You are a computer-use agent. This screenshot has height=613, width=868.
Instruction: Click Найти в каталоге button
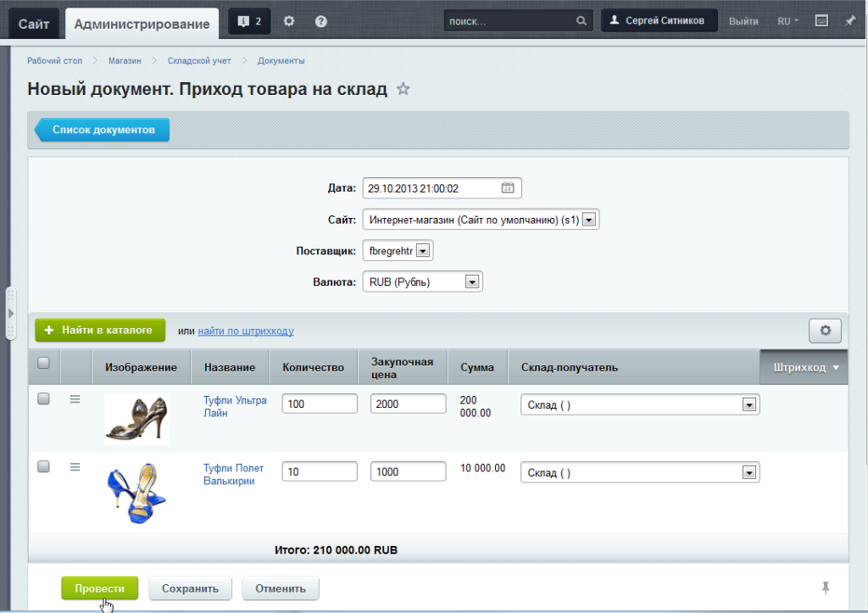point(100,330)
